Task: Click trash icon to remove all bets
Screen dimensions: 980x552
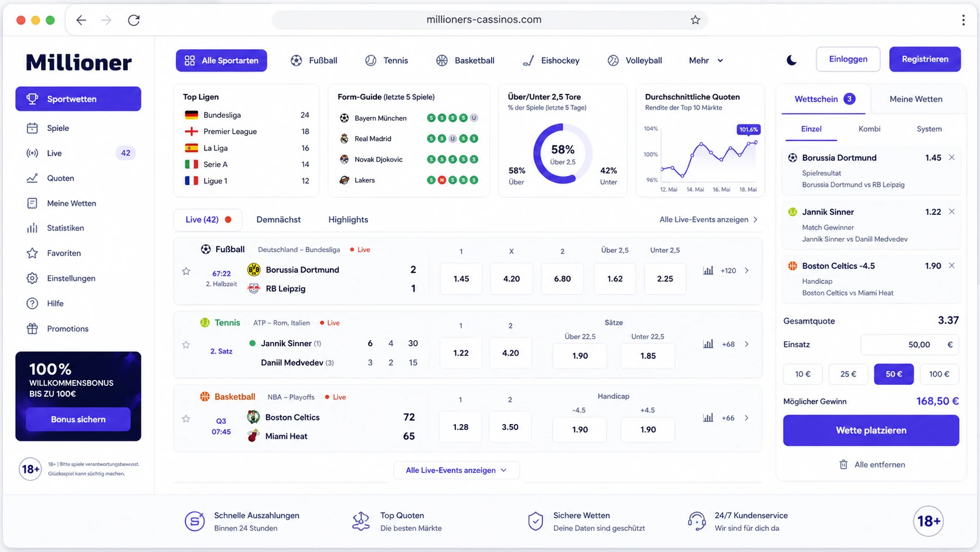Action: click(843, 465)
